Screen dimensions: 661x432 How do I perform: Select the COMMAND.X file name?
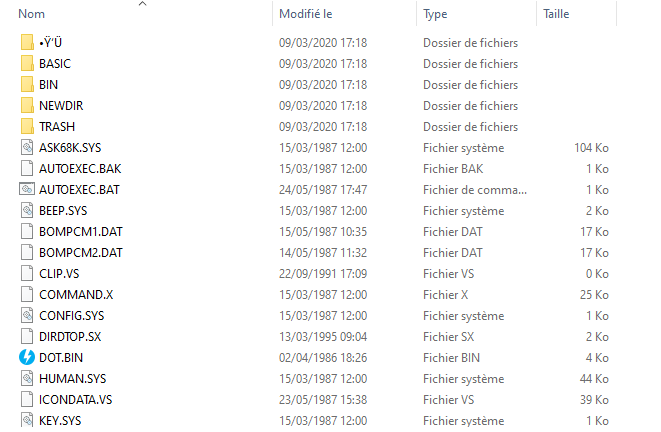pos(76,295)
